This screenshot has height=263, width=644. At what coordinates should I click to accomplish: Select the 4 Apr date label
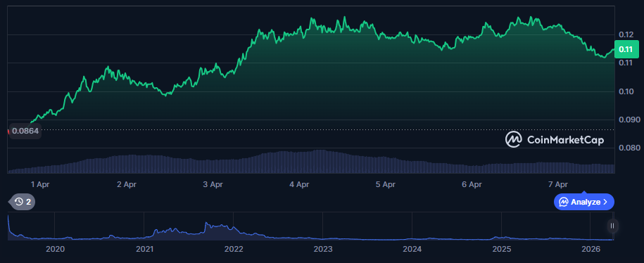(299, 185)
